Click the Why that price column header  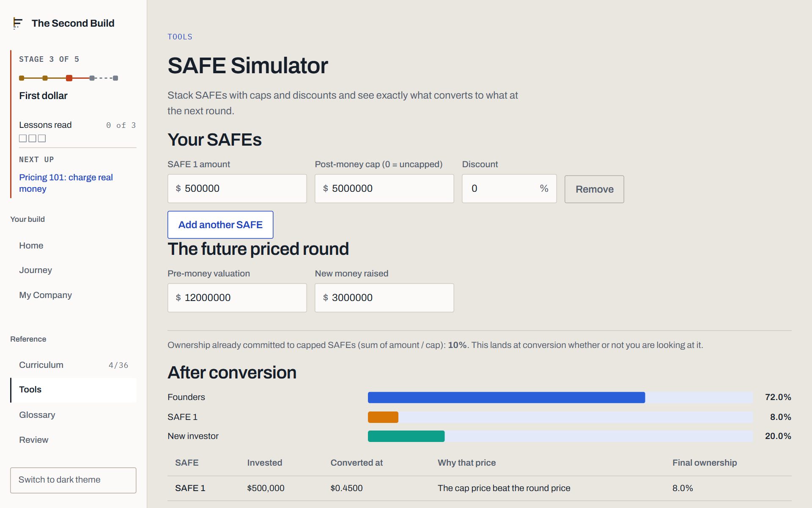[466, 463]
